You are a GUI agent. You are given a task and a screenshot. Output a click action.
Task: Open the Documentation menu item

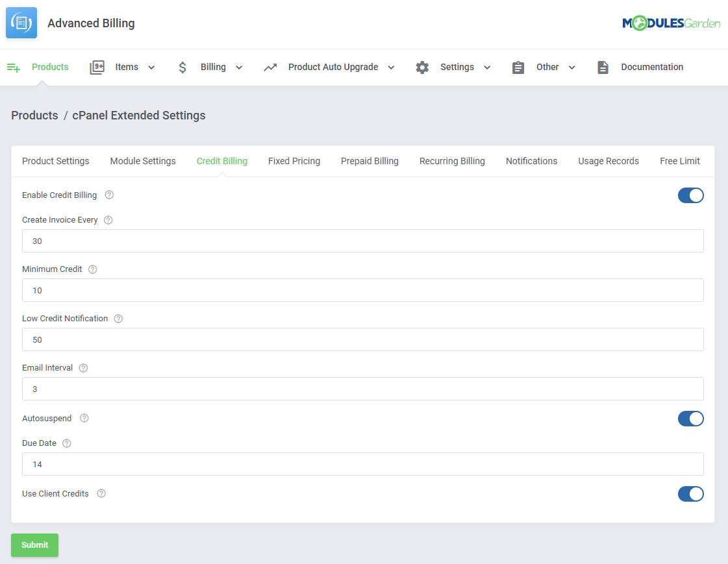click(652, 67)
